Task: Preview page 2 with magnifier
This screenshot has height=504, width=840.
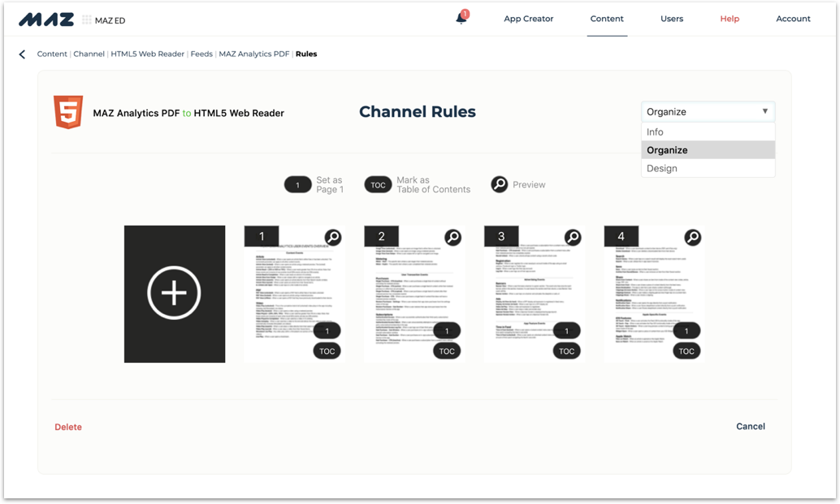Action: tap(453, 237)
